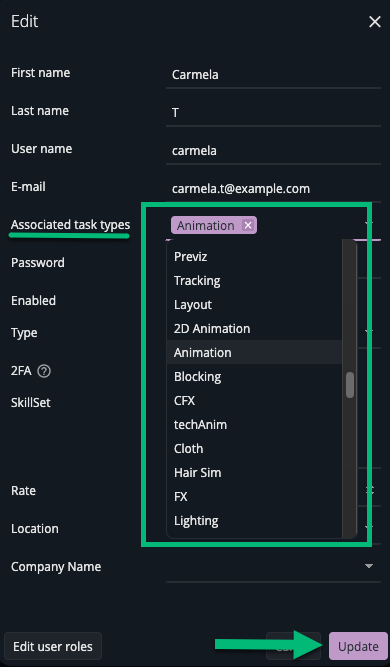Image resolution: width=390 pixels, height=667 pixels.
Task: Click the Location label
Action: 35,528
